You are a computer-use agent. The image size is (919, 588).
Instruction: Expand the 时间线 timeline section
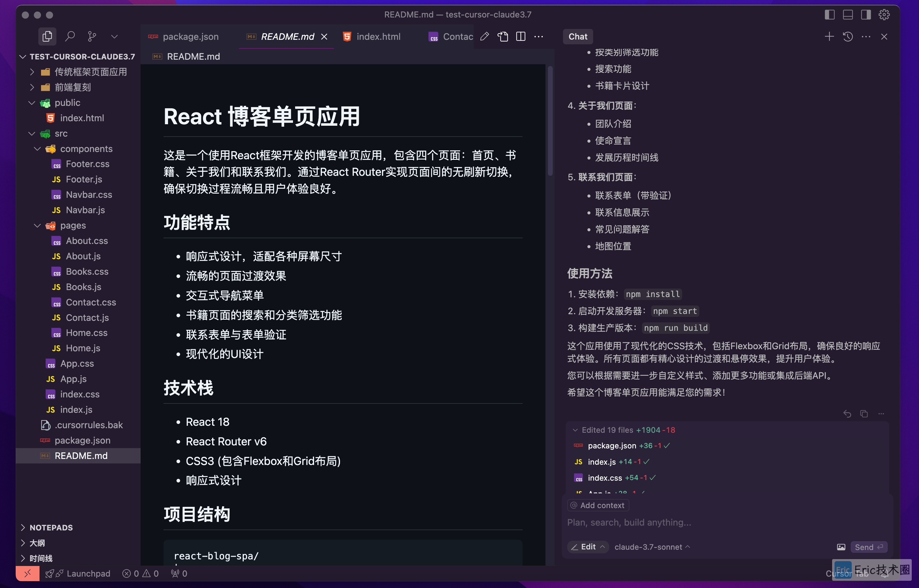tap(78, 558)
